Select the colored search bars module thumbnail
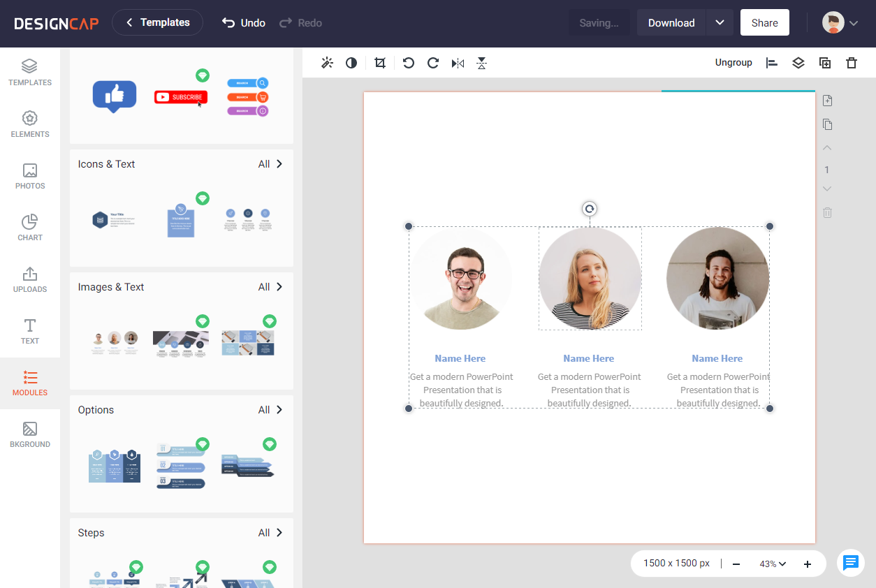Viewport: 876px width, 588px height. 247,97
